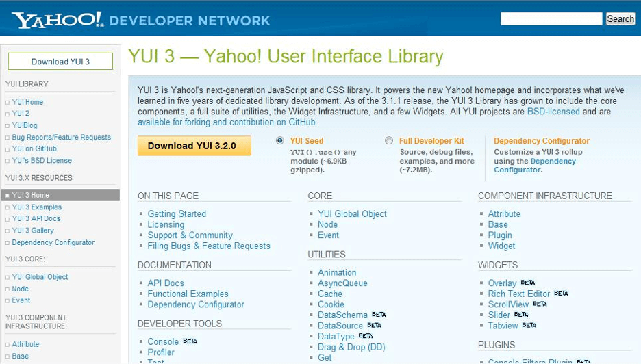Open the Dependency Configurator heading link

pyautogui.click(x=541, y=141)
